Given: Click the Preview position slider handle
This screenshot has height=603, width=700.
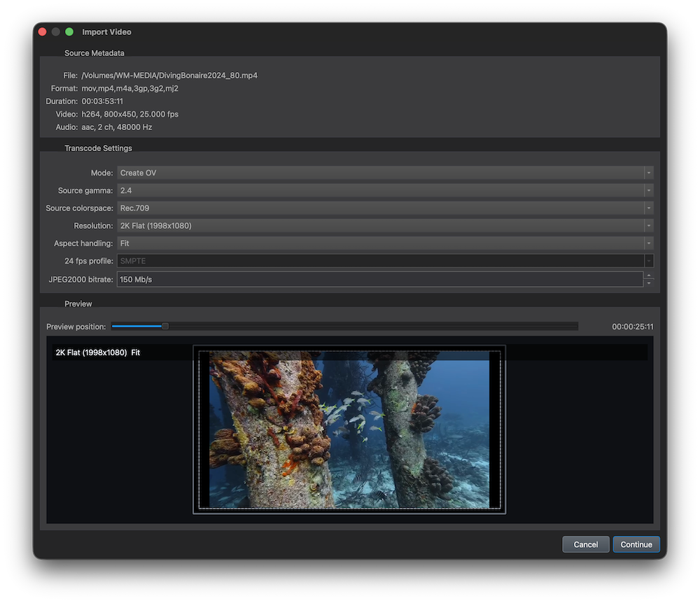Looking at the screenshot, I should point(165,327).
